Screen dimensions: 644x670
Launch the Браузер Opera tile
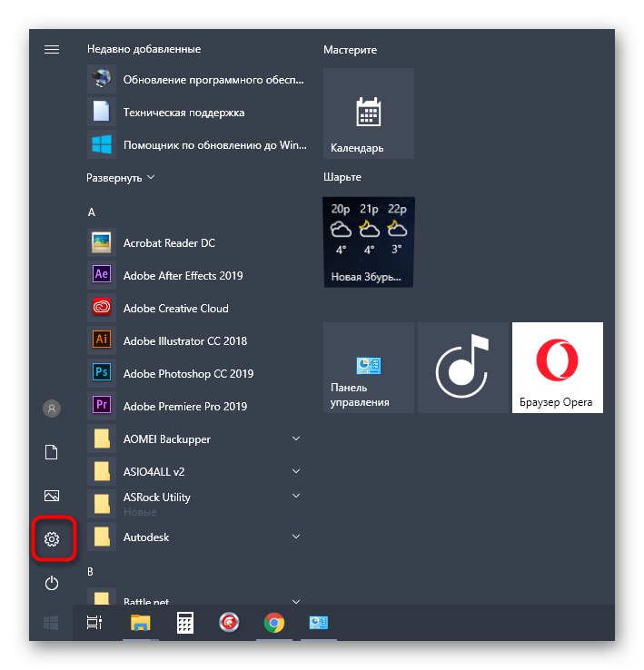tap(558, 368)
